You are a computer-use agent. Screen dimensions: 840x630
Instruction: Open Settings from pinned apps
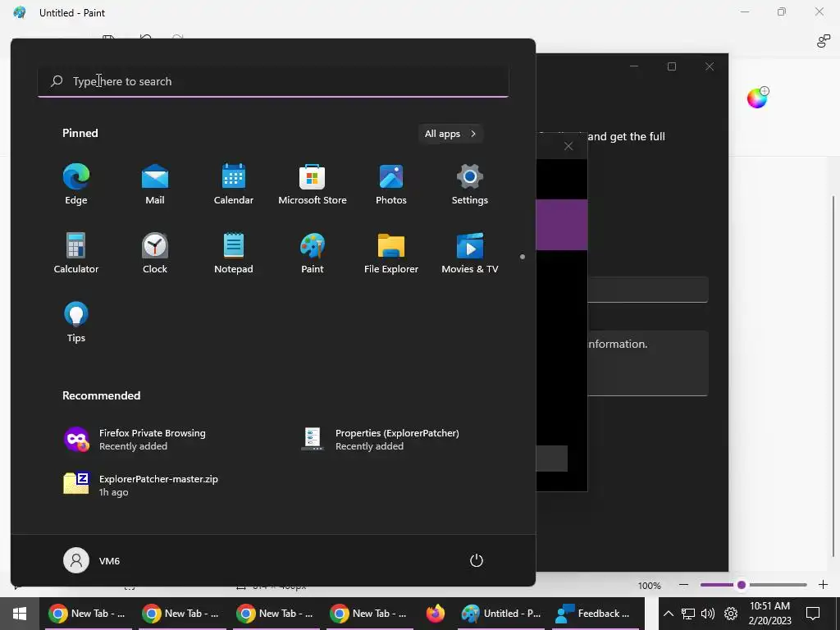point(470,185)
